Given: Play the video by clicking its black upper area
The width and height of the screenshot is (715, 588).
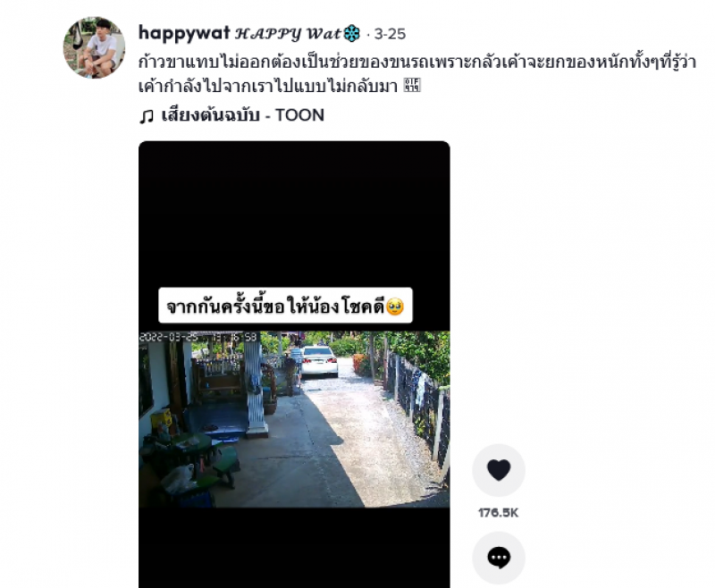Looking at the screenshot, I should [x=294, y=214].
